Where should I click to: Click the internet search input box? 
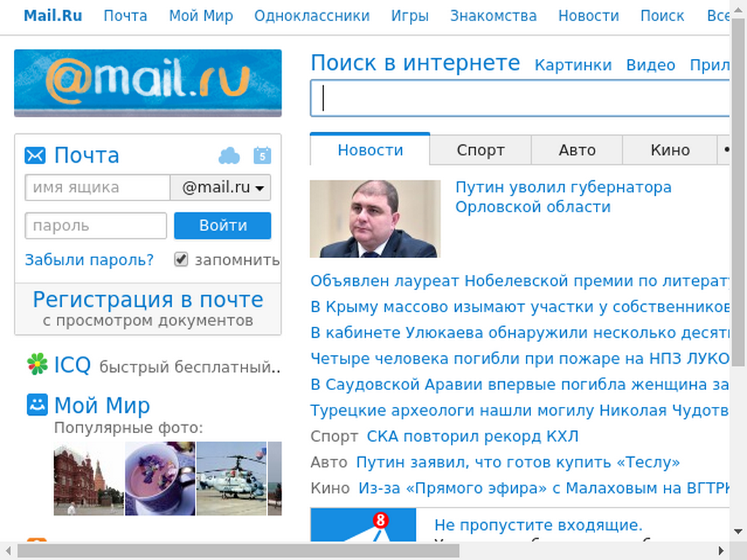(519, 98)
